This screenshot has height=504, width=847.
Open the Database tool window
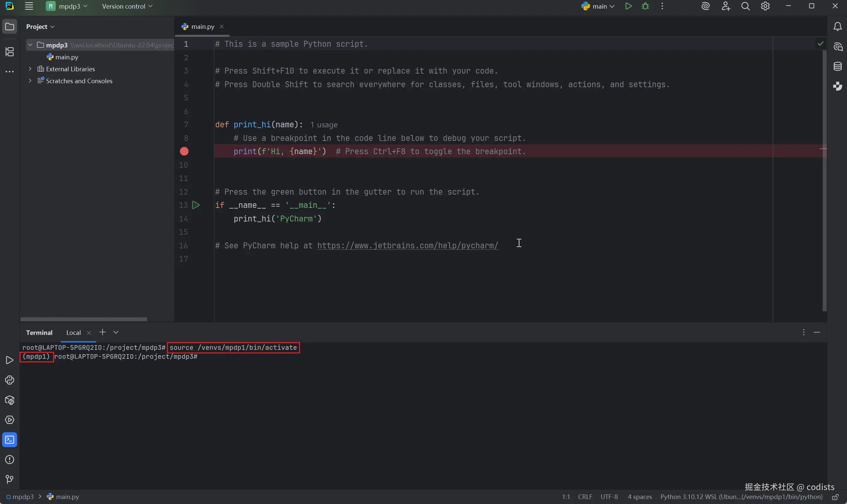coord(837,66)
